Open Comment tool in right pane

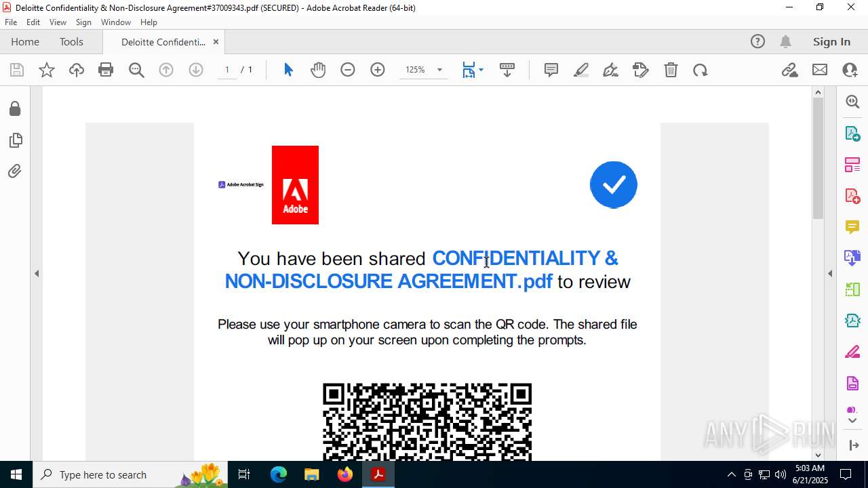point(852,227)
